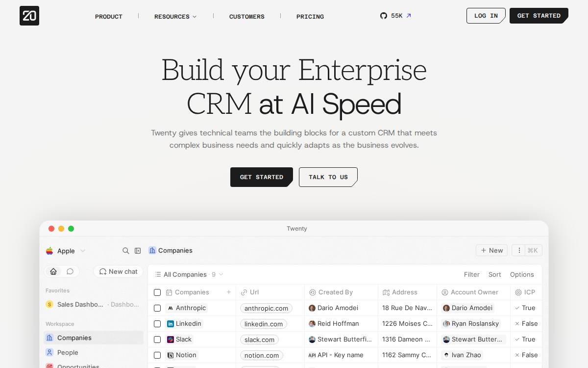Screen dimensions: 588x368
Task: Open the notion.com URL chip
Action: pos(262,355)
